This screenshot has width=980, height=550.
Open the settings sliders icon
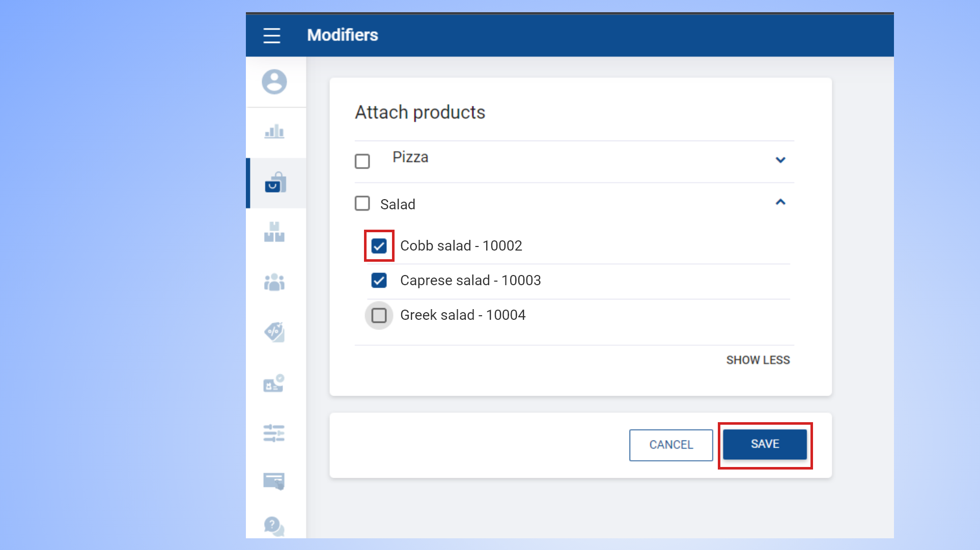pyautogui.click(x=274, y=433)
